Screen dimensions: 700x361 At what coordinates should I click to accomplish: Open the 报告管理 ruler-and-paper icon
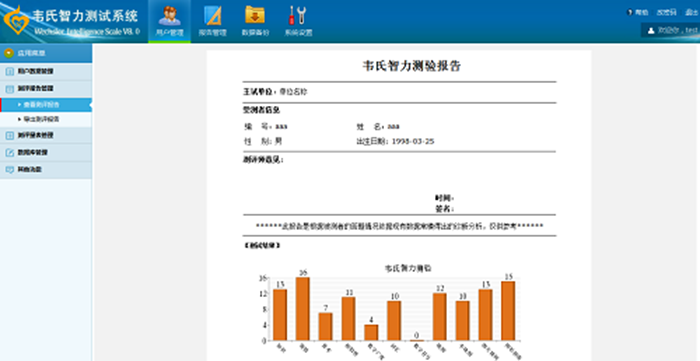point(212,16)
